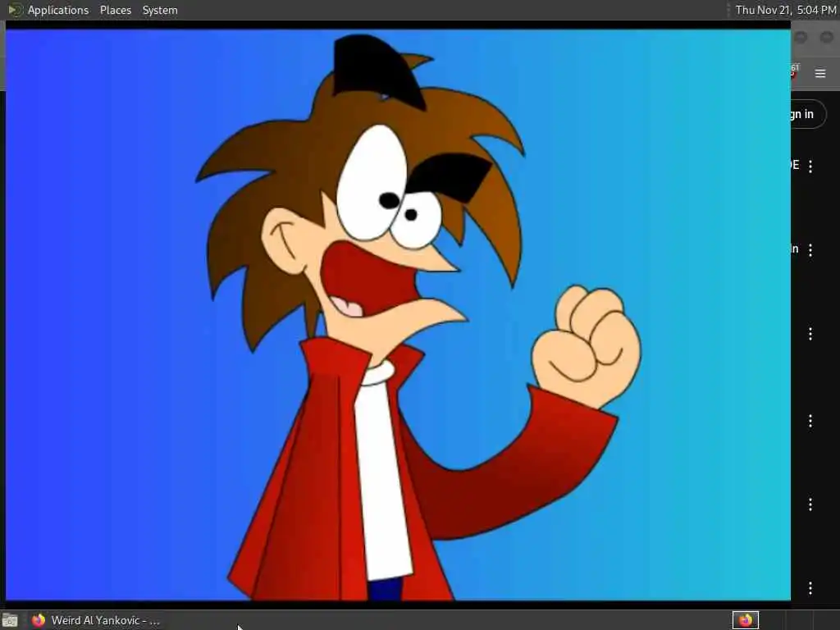Click the extension icon with badge 61
The width and height of the screenshot is (840, 630).
coord(794,71)
